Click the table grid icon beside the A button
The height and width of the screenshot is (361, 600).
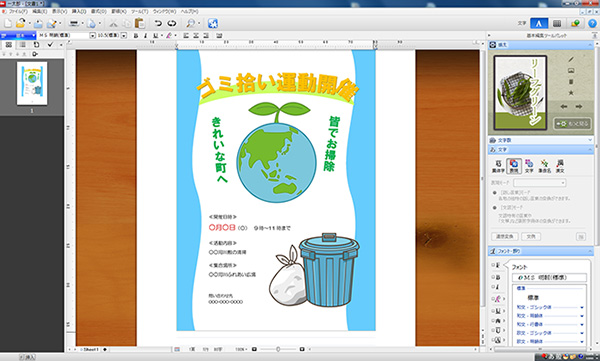(557, 23)
